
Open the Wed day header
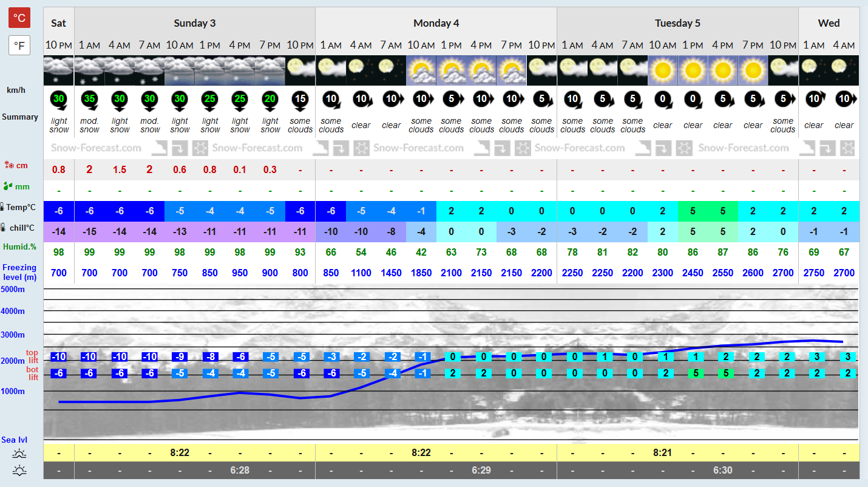[829, 23]
